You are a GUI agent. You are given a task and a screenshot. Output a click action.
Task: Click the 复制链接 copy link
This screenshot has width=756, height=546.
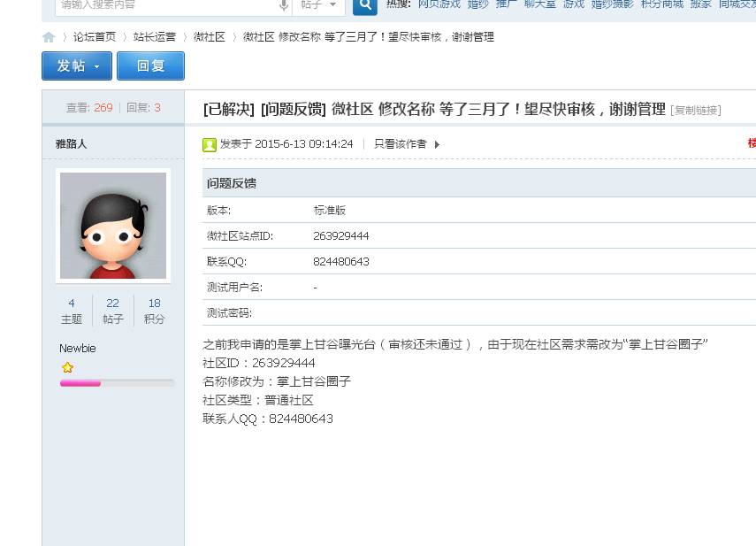(696, 111)
